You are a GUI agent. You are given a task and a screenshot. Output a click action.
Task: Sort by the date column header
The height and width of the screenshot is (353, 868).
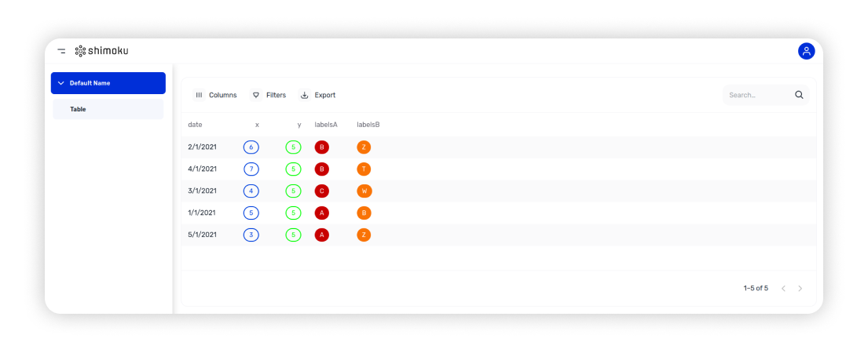(195, 125)
